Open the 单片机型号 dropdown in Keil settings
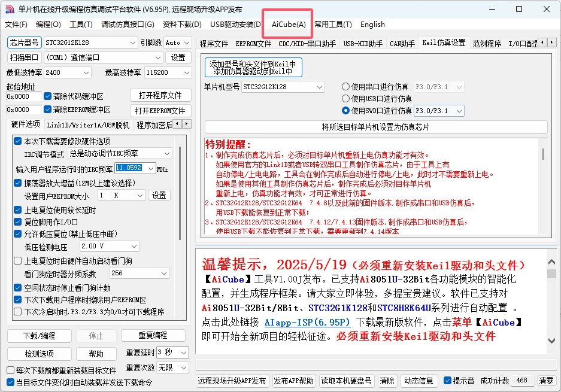This screenshot has width=561, height=392. click(283, 87)
